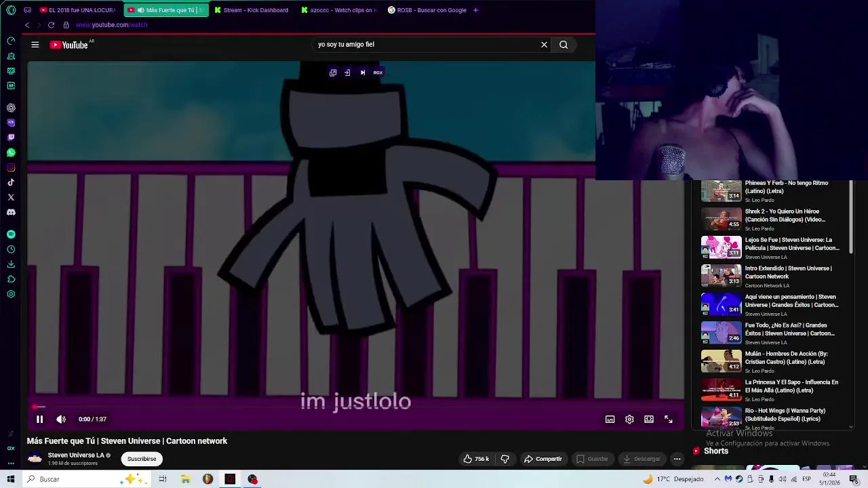Focus the YouTube search box
The width and height of the screenshot is (868, 488).
click(426, 45)
